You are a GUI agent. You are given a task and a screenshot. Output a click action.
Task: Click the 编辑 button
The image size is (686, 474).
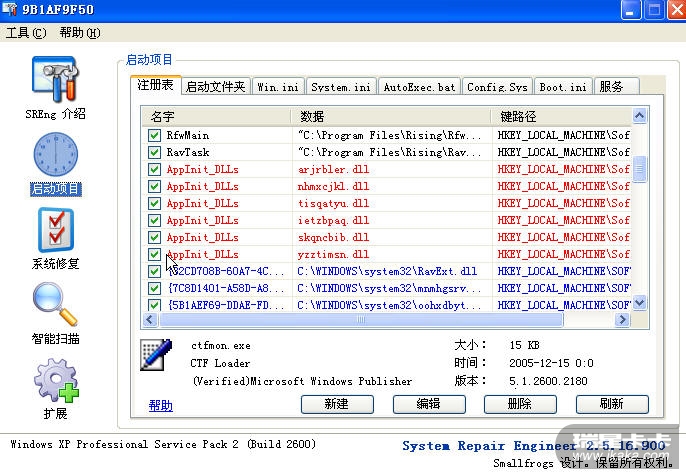pyautogui.click(x=429, y=404)
